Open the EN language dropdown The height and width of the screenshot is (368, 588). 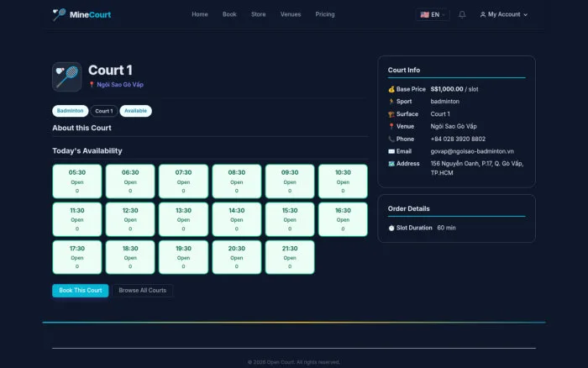[433, 14]
